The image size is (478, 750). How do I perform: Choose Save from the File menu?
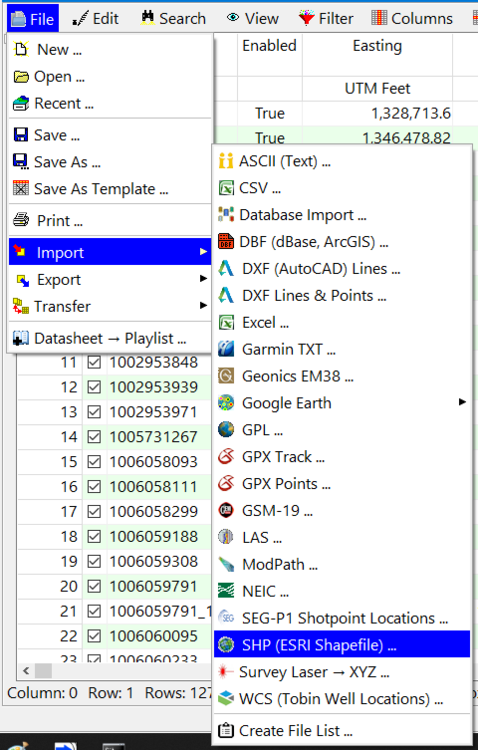click(x=110, y=135)
